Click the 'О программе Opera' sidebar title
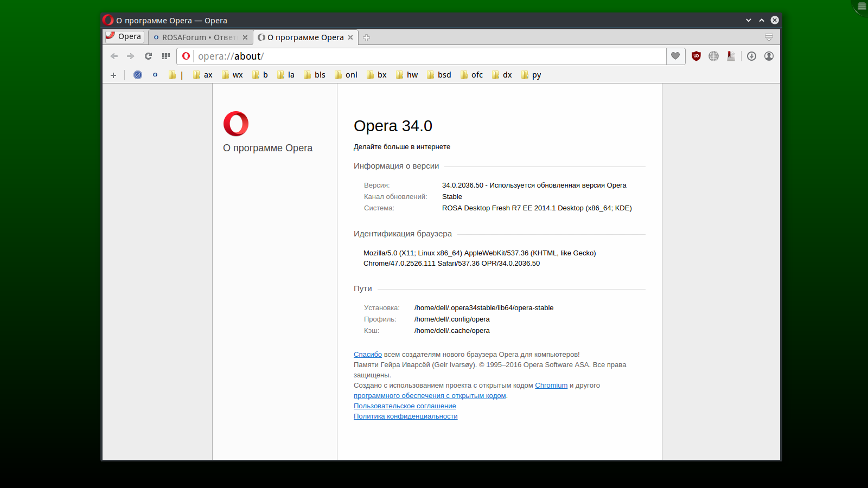This screenshot has height=488, width=868. (x=267, y=148)
